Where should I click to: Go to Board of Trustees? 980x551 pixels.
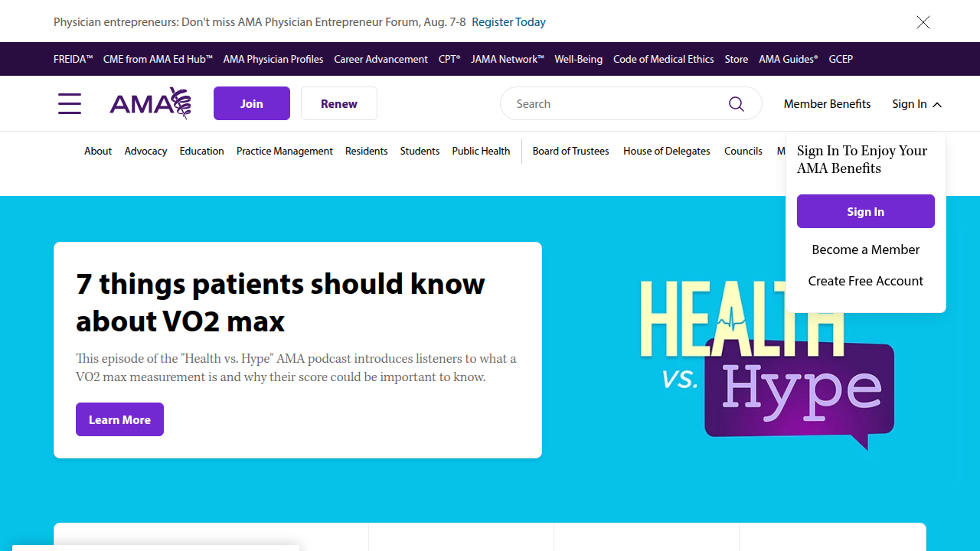(x=571, y=151)
